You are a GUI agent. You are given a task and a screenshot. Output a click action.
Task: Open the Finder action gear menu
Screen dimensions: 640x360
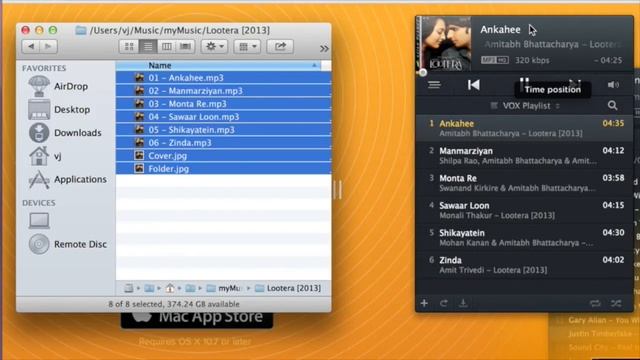(215, 47)
